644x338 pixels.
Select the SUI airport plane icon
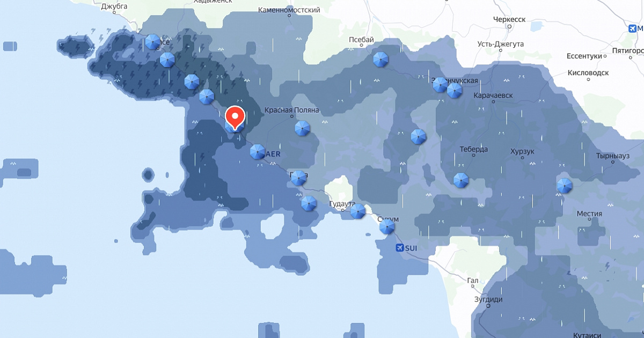(399, 248)
